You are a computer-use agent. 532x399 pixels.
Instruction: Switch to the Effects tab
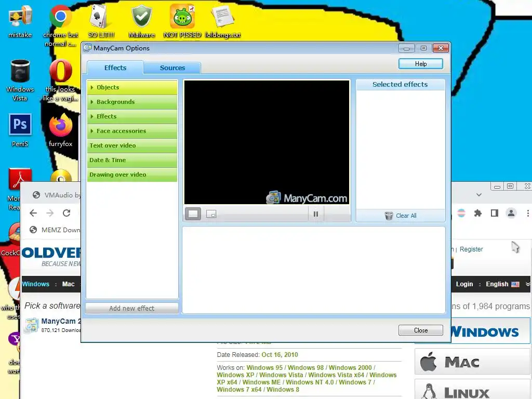click(115, 68)
